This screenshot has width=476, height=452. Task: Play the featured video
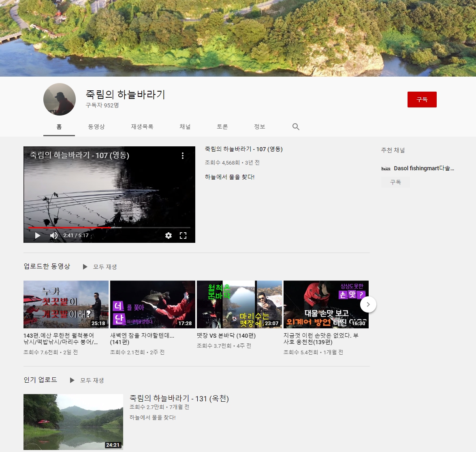click(x=37, y=236)
